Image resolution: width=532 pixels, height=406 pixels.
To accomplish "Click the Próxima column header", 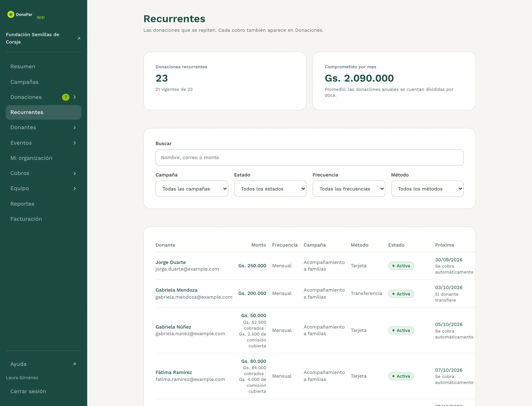I will click(444, 245).
